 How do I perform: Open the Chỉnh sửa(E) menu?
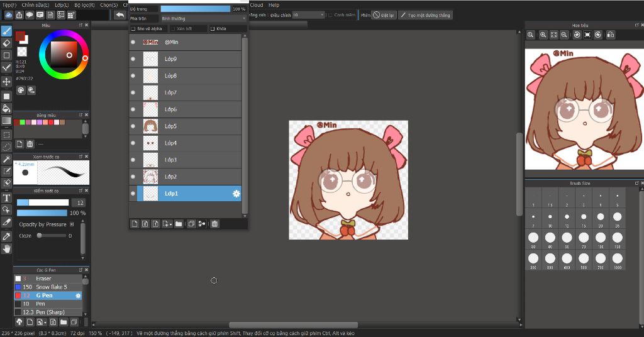[x=35, y=5]
